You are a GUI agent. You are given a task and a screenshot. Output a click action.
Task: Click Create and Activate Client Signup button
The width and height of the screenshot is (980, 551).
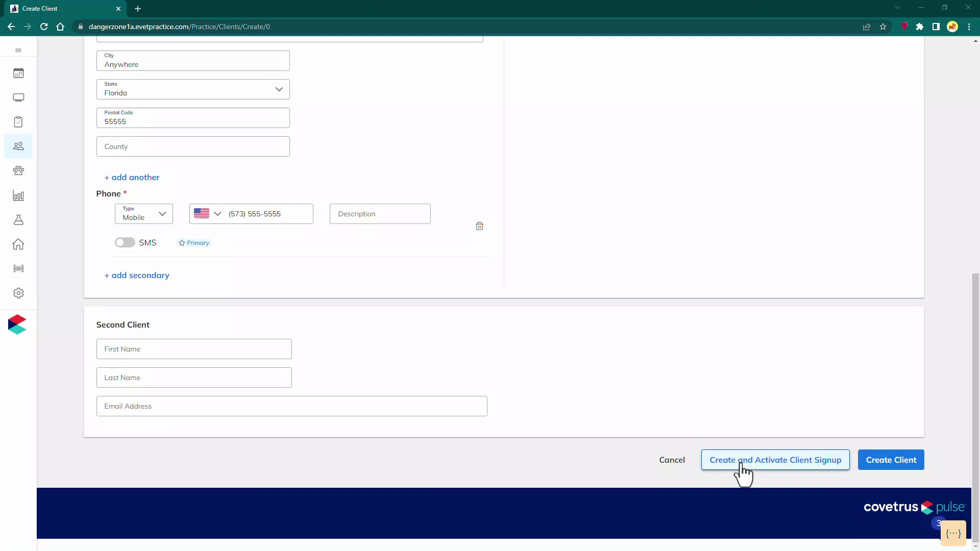[x=775, y=460]
